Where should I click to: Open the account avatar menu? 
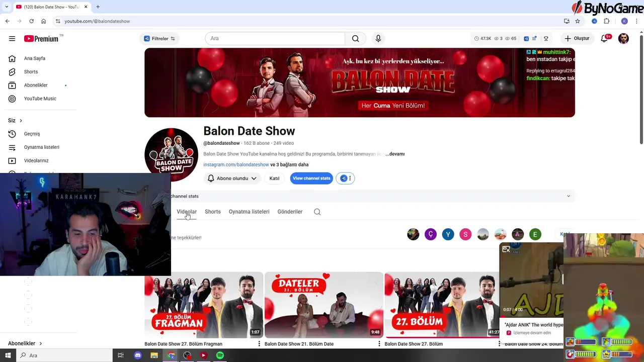tap(623, 38)
